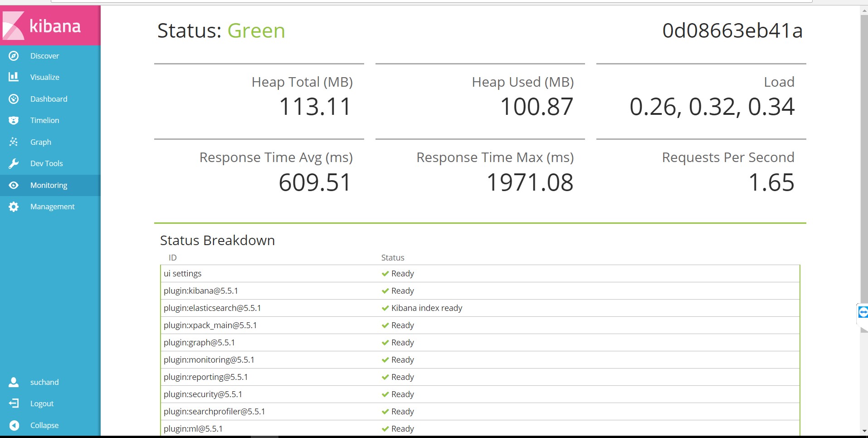Click the Logout arrow icon
This screenshot has height=438, width=868.
tap(14, 404)
